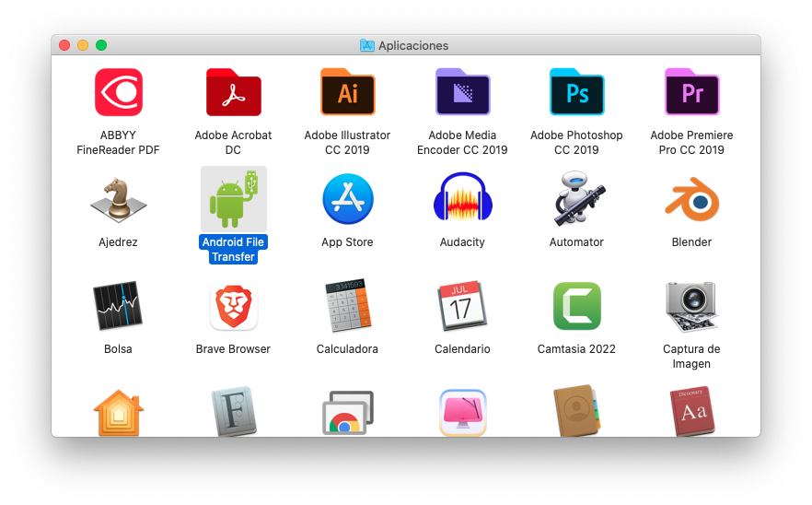Click the "Camtasia 2022" label
The image size is (812, 505).
pyautogui.click(x=576, y=349)
